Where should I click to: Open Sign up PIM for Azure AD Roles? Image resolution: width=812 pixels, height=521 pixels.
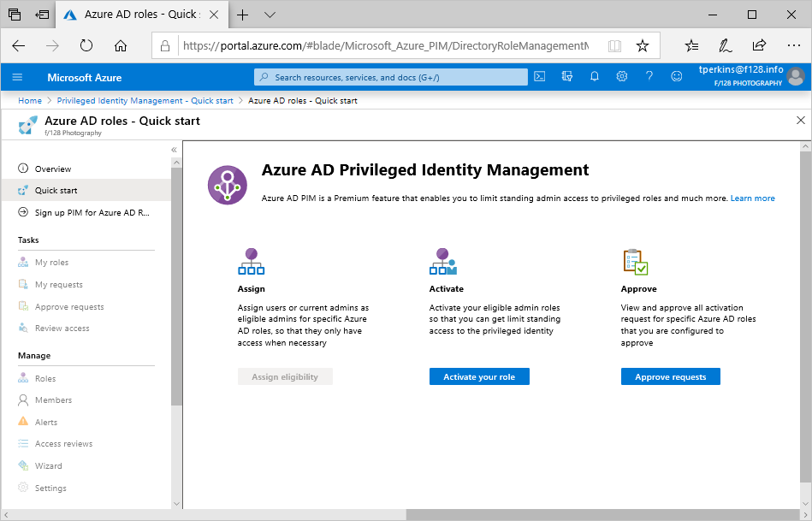[92, 212]
